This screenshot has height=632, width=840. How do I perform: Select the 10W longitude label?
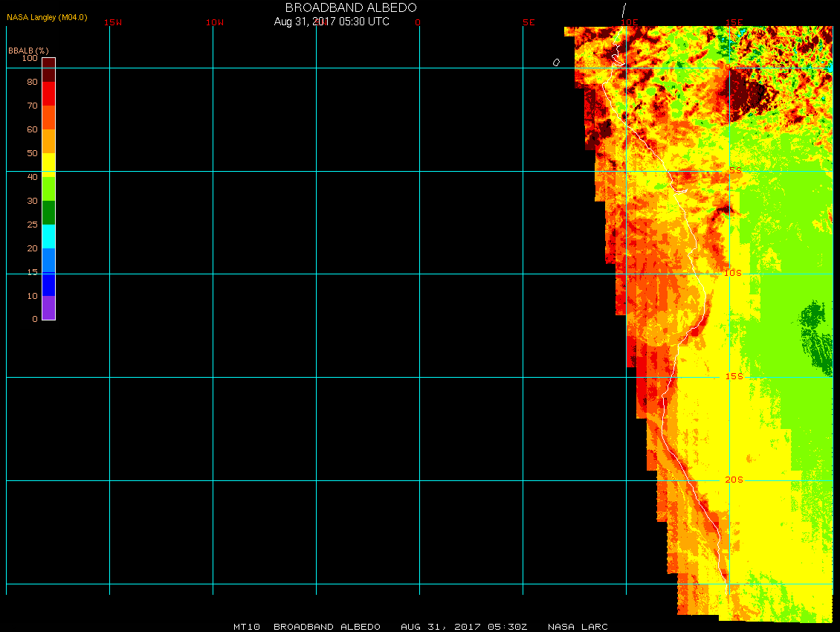[215, 22]
